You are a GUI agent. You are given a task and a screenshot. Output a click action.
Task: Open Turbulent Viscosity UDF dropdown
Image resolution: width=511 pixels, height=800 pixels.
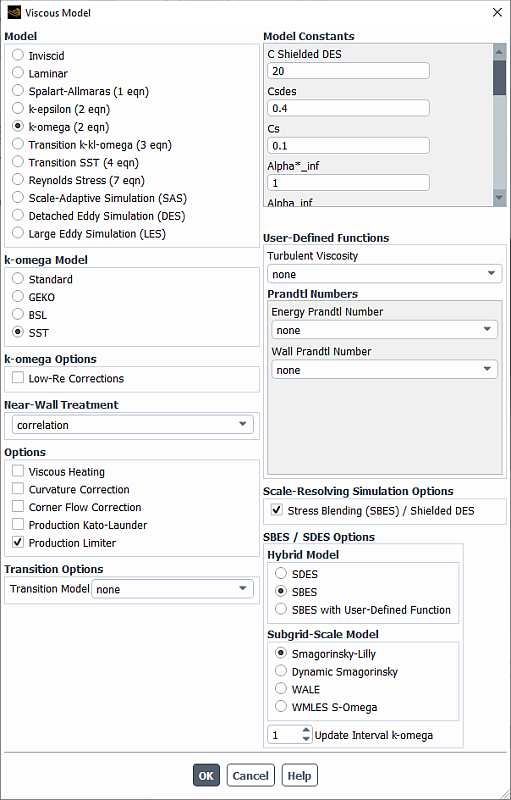pyautogui.click(x=385, y=274)
